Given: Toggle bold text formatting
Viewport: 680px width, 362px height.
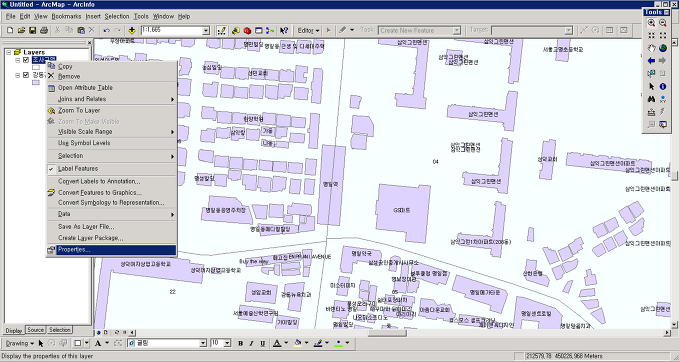Looking at the screenshot, I should point(240,343).
